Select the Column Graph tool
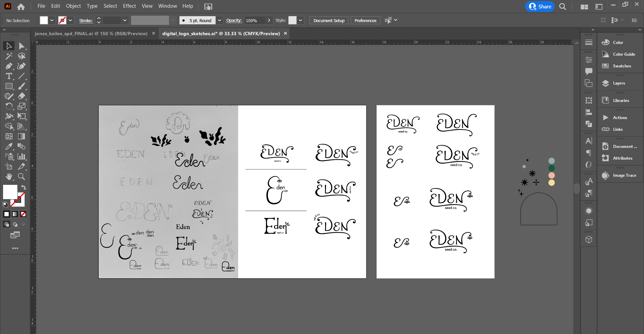Viewport: 644px width, 334px height. (x=21, y=157)
